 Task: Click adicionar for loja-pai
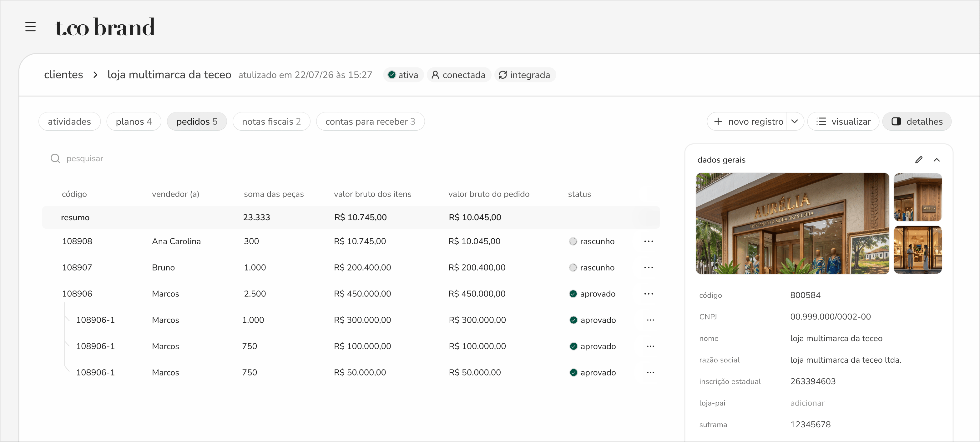807,403
